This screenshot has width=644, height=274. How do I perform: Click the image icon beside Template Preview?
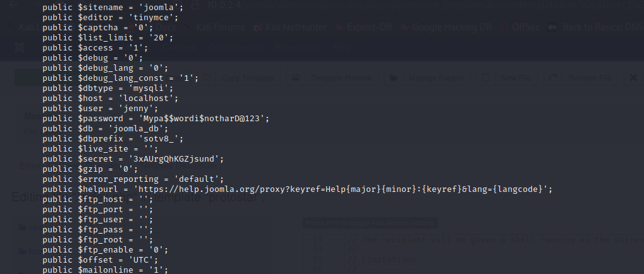(295, 78)
